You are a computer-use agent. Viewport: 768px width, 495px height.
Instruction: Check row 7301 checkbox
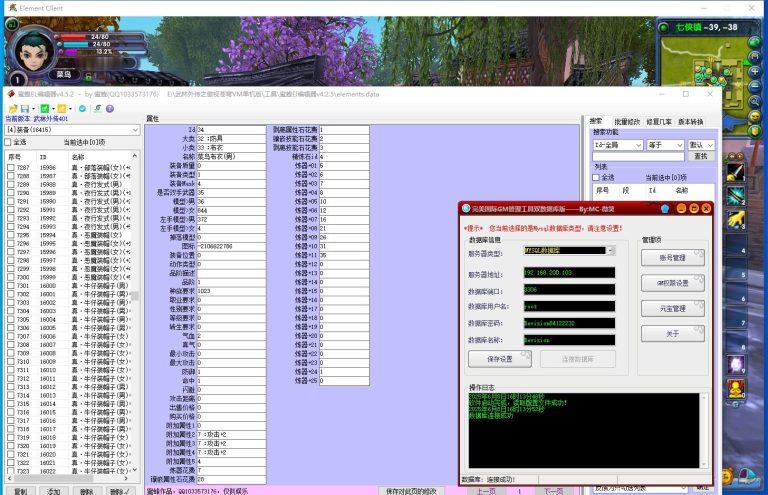point(11,285)
